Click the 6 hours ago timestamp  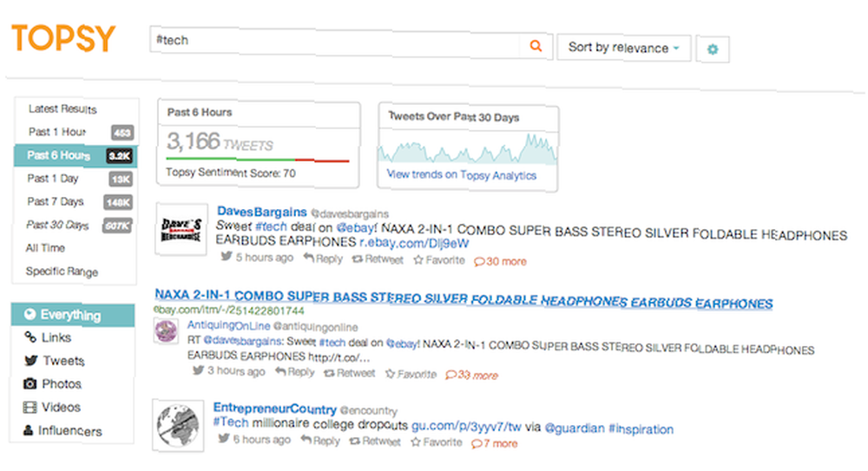point(262,440)
